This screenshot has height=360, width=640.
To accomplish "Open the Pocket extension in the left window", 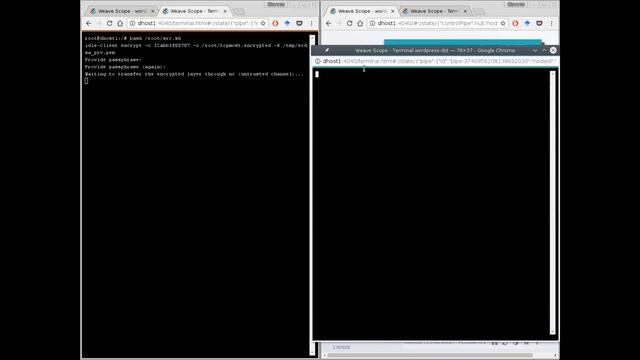I will tap(299, 24).
